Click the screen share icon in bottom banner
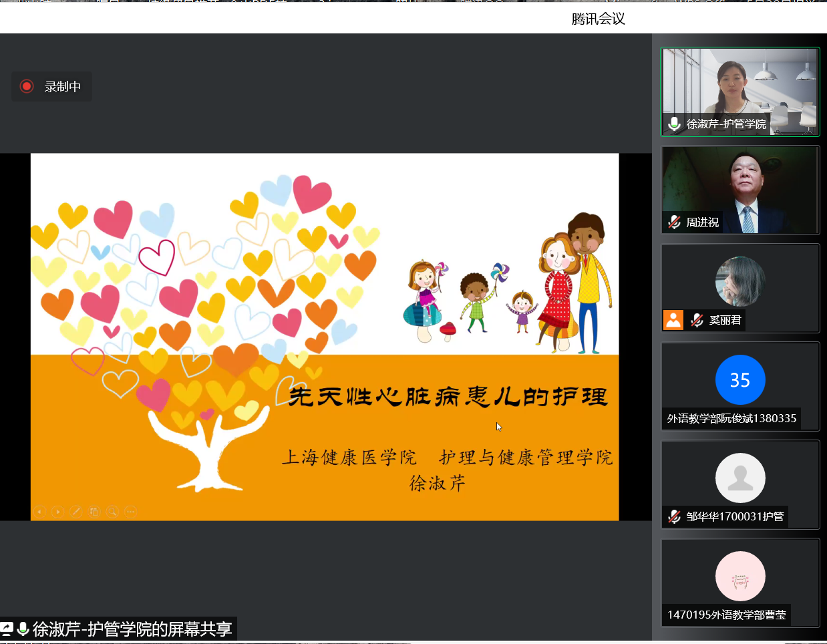The width and height of the screenshot is (827, 644). point(7,629)
